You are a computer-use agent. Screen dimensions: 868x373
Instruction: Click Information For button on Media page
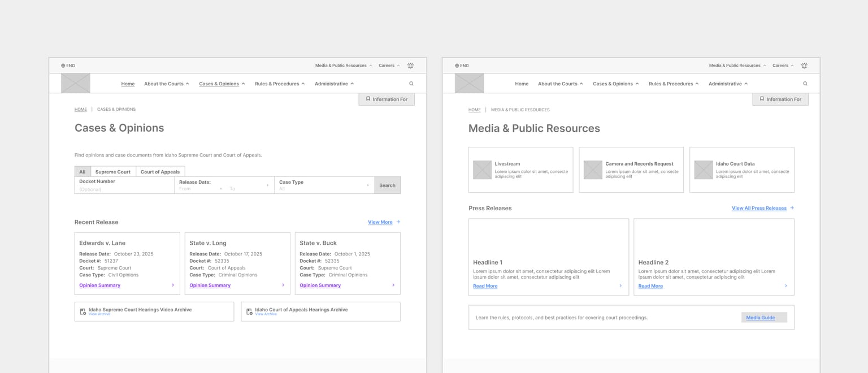780,99
